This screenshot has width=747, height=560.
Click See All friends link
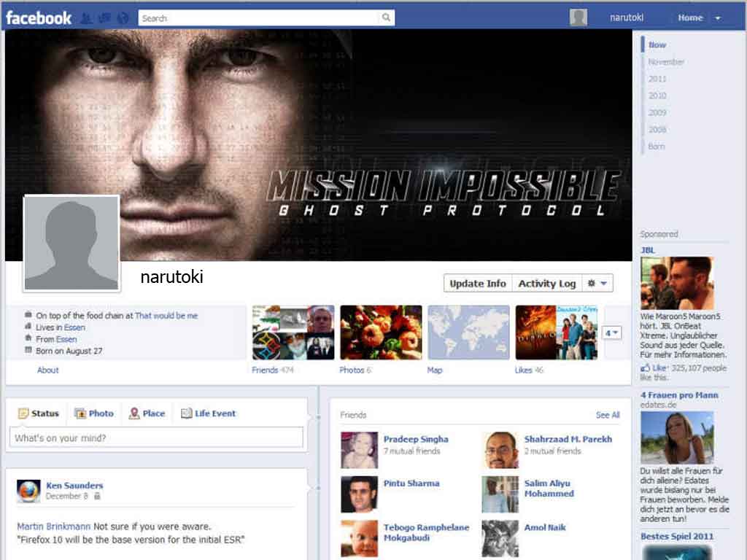(x=608, y=415)
